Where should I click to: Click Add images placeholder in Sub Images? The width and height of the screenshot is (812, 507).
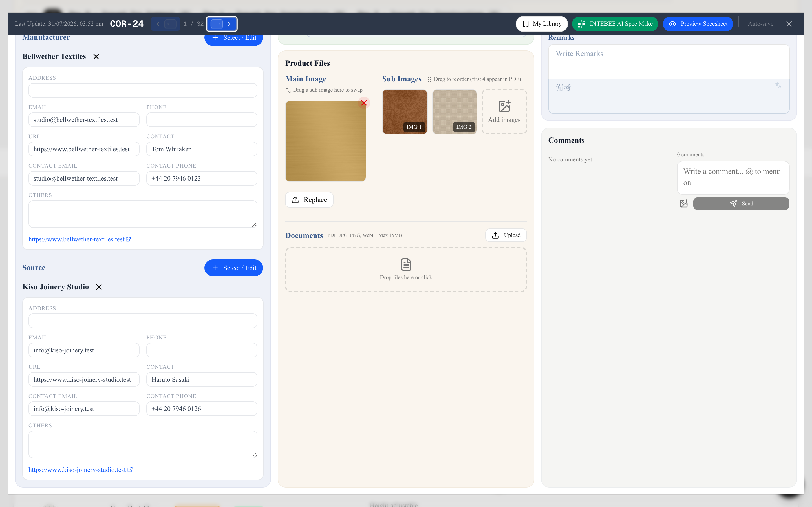click(504, 112)
